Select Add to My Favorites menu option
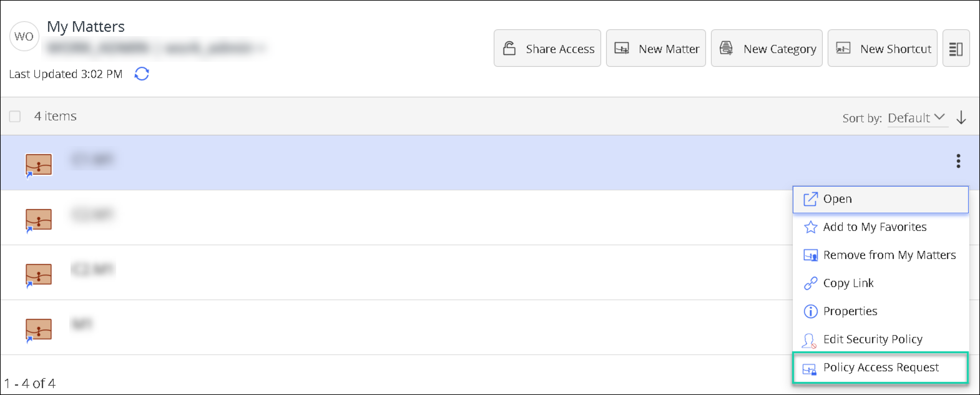Screen dimensions: 980x395 [874, 227]
